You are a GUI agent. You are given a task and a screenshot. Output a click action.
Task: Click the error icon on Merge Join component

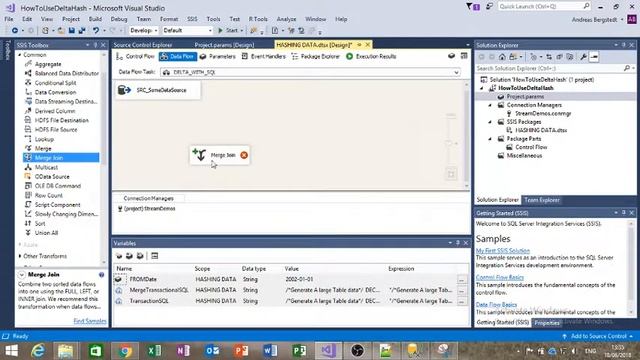(x=244, y=155)
